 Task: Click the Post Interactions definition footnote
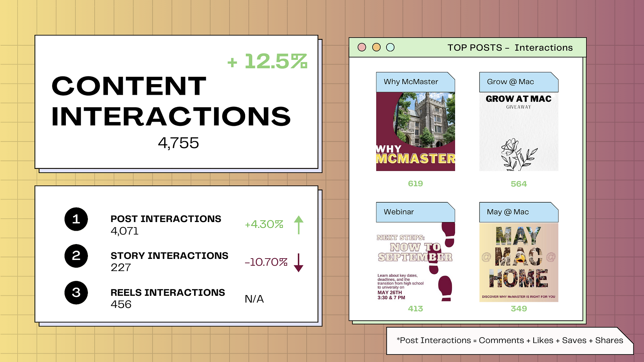[510, 341]
